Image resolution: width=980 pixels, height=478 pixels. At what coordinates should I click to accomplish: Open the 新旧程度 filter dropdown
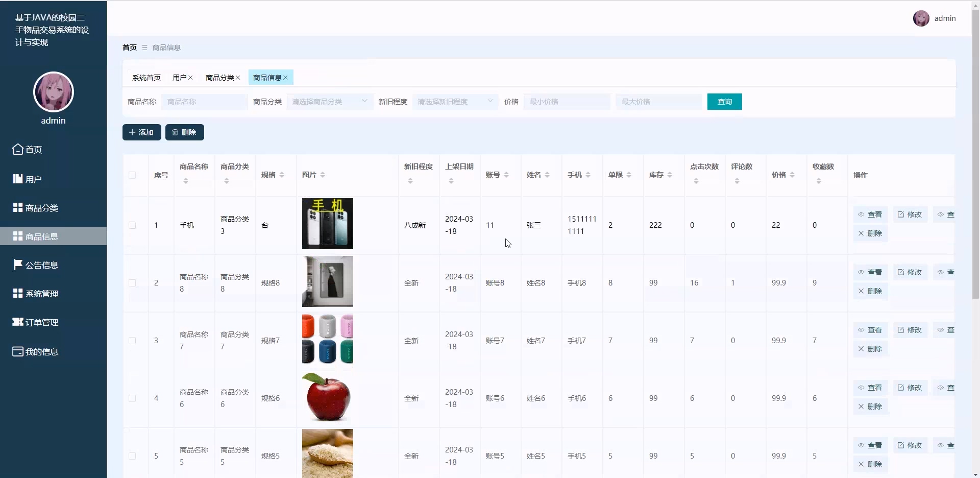(455, 102)
